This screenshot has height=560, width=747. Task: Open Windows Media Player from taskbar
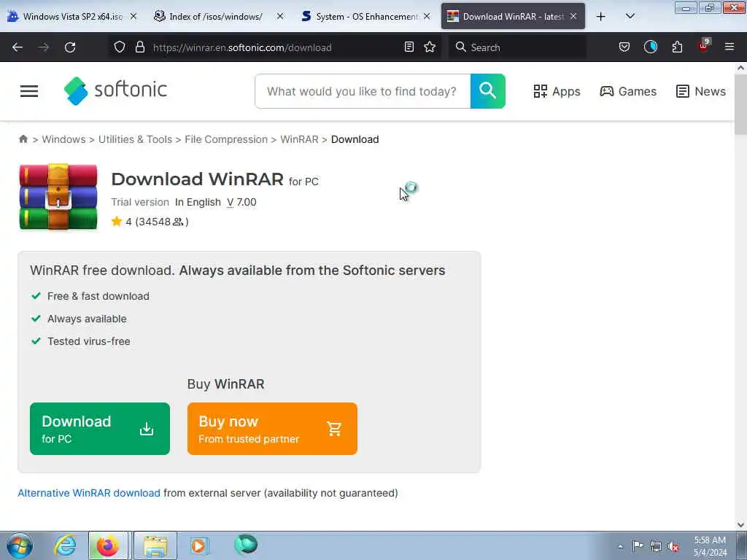(x=198, y=545)
